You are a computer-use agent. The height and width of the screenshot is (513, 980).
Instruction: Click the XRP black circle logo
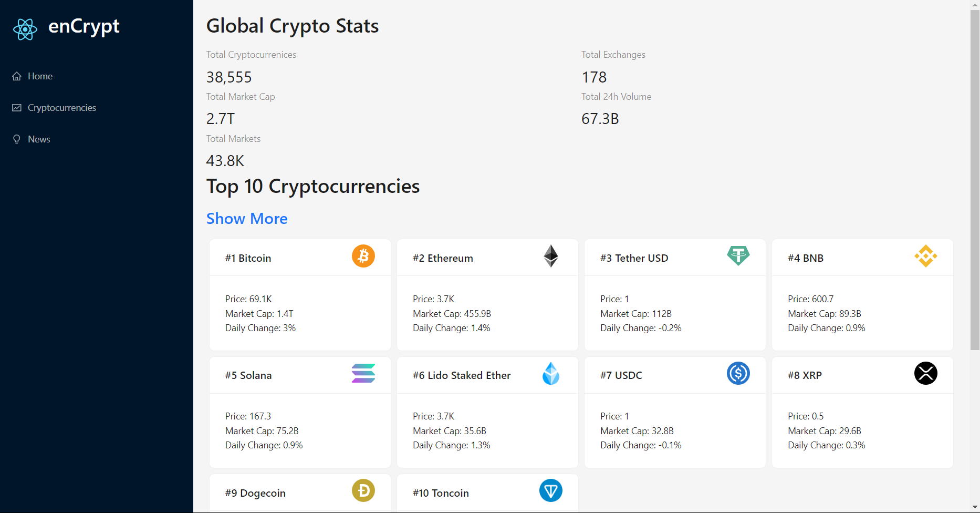point(925,374)
